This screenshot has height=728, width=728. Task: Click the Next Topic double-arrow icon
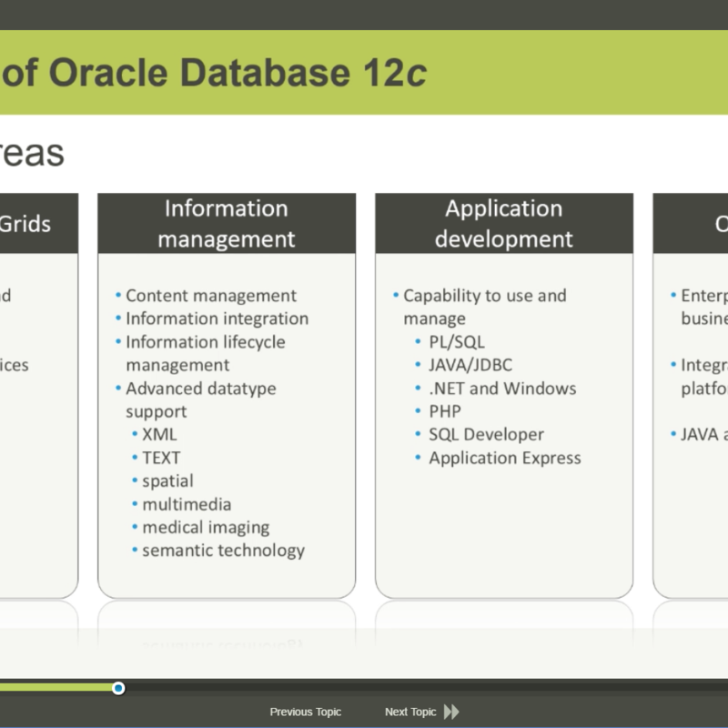[x=451, y=712]
